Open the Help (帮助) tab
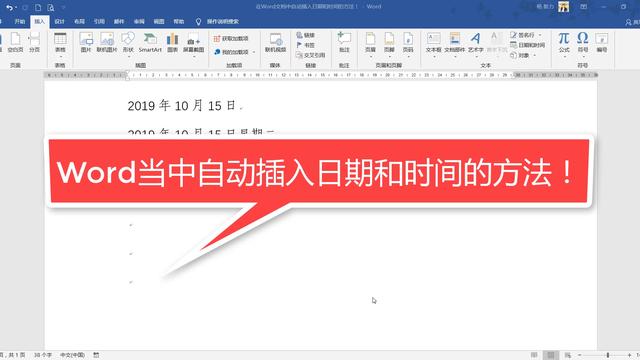 [x=179, y=22]
